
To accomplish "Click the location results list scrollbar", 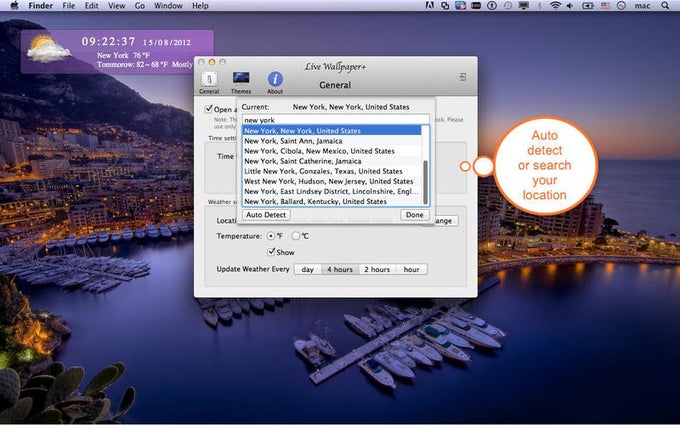I will 426,182.
